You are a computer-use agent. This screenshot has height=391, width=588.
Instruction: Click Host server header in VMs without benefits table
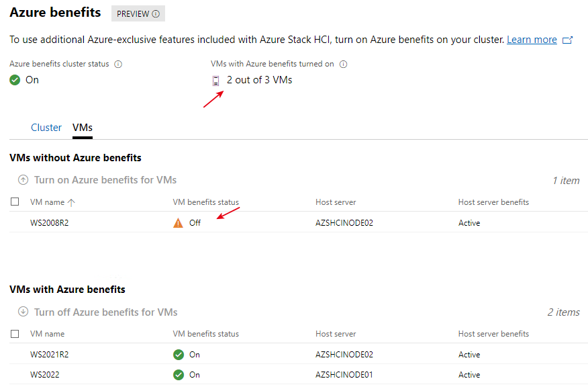click(336, 202)
